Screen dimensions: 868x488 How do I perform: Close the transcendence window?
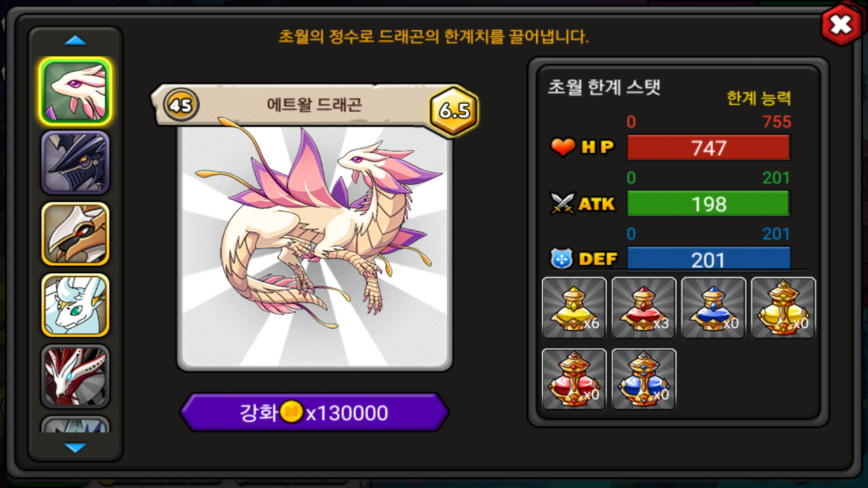click(x=841, y=26)
